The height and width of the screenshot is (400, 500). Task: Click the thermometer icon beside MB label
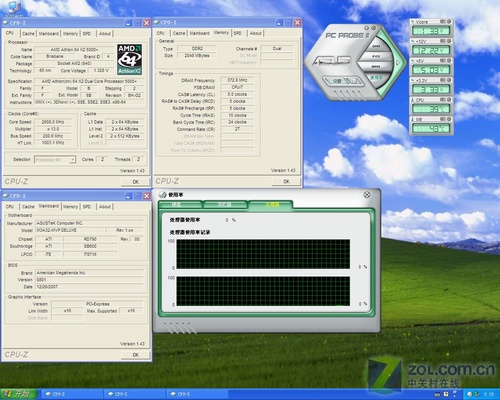click(x=413, y=119)
